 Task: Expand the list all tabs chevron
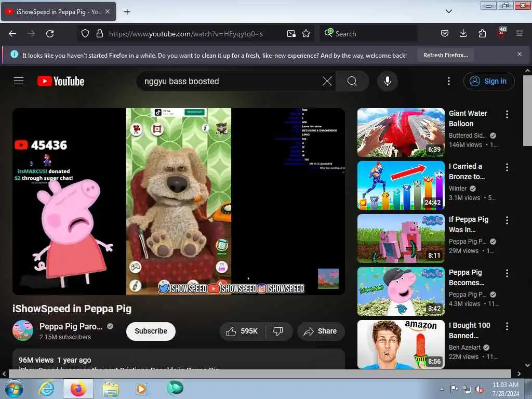(x=448, y=11)
